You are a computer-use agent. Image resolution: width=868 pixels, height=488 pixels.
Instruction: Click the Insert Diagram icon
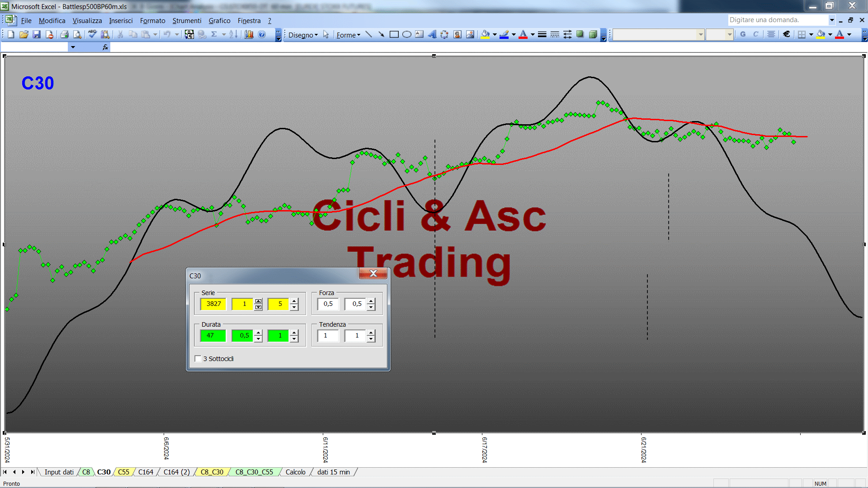(445, 35)
